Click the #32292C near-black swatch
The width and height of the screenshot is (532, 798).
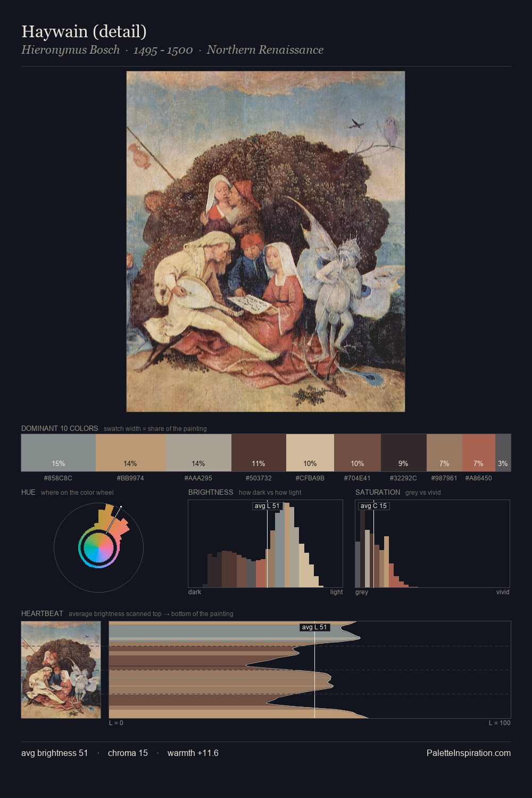coord(404,453)
